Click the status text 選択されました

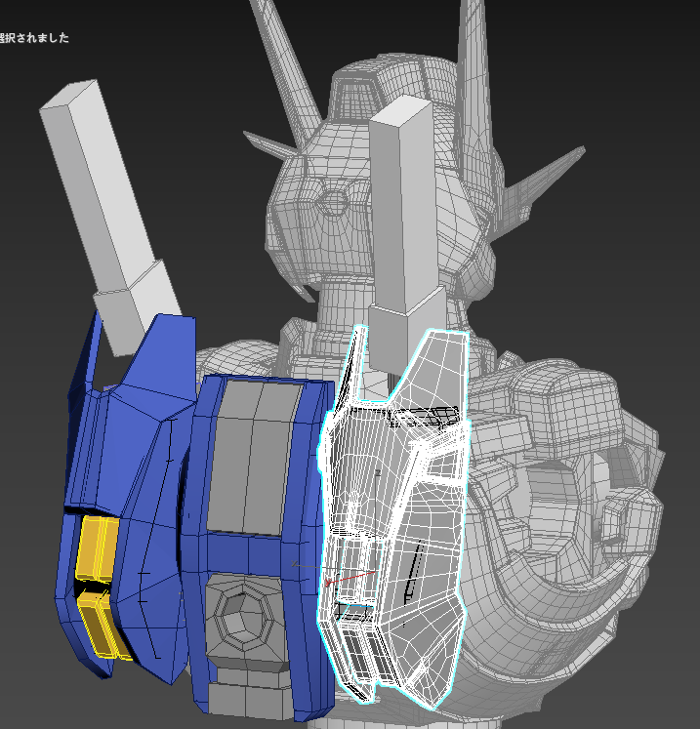pos(34,38)
